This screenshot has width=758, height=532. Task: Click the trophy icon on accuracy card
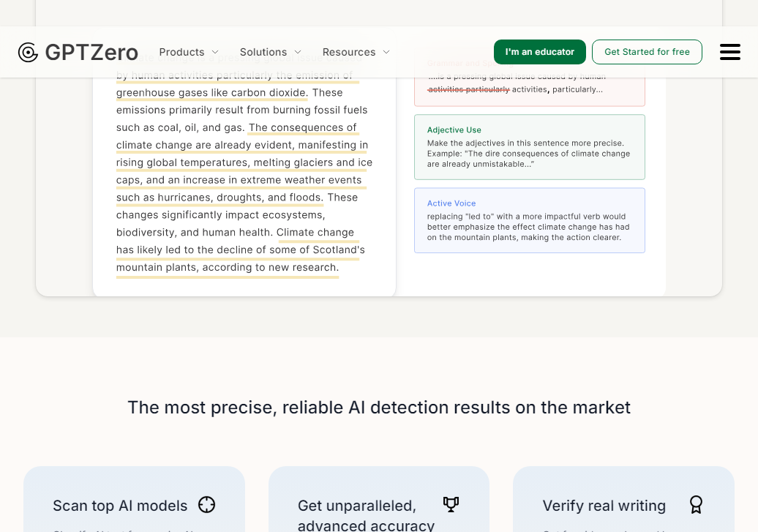451,504
